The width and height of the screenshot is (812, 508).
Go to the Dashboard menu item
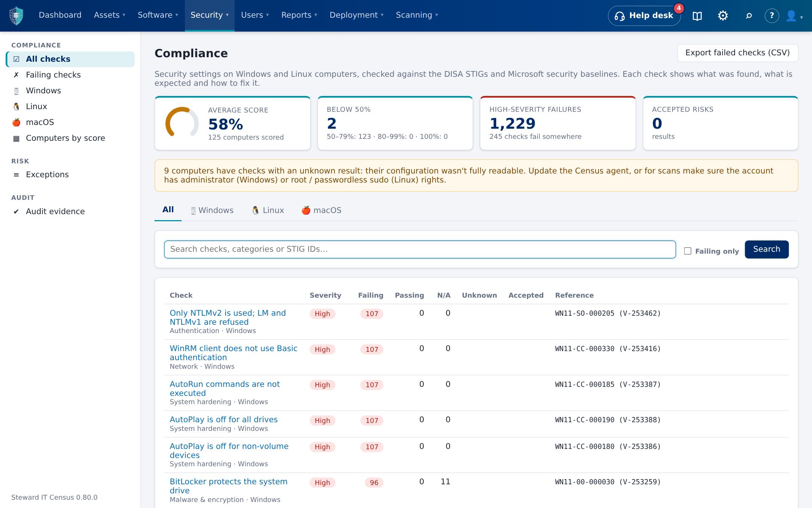(60, 15)
